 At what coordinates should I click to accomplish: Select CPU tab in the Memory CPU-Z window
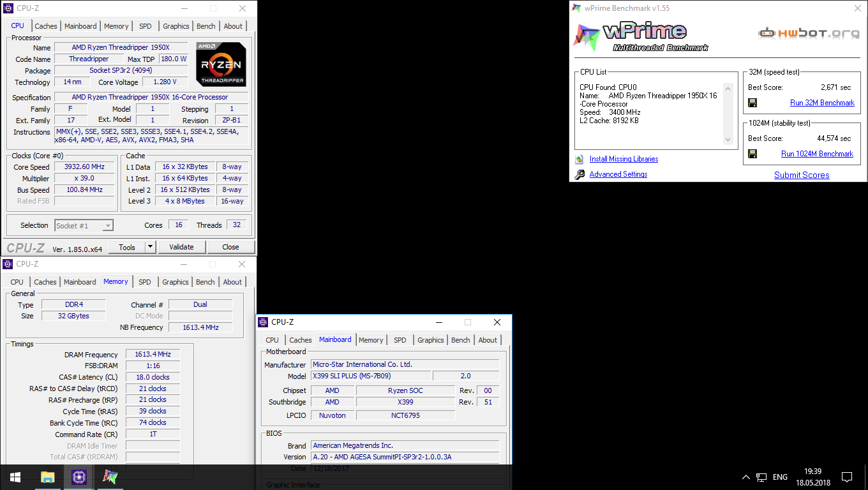click(x=17, y=282)
